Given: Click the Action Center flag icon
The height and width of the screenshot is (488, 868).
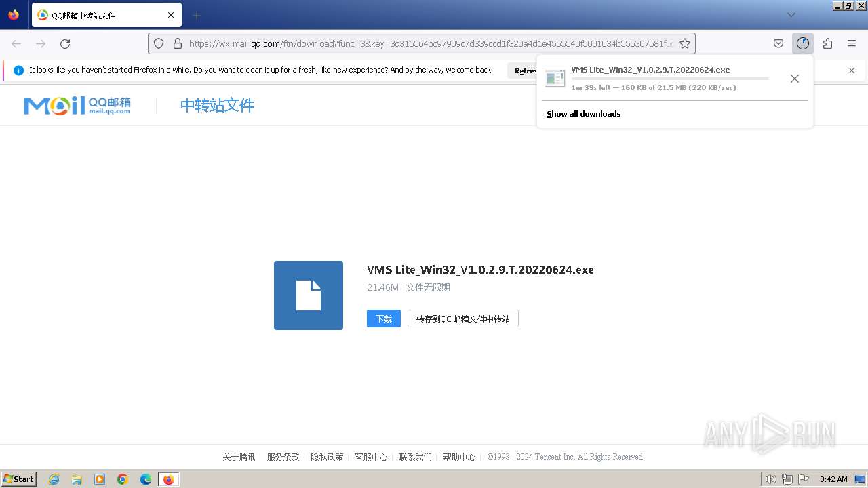Looking at the screenshot, I should (803, 479).
